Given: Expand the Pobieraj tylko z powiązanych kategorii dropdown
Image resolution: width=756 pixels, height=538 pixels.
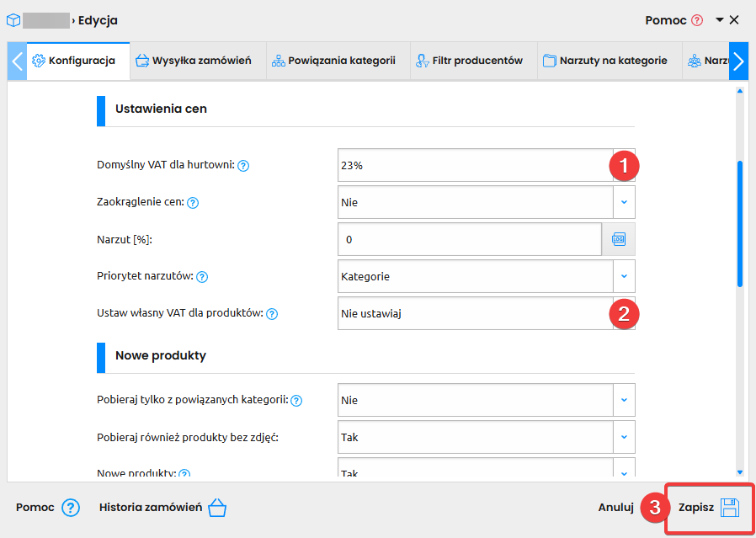Looking at the screenshot, I should [x=624, y=401].
